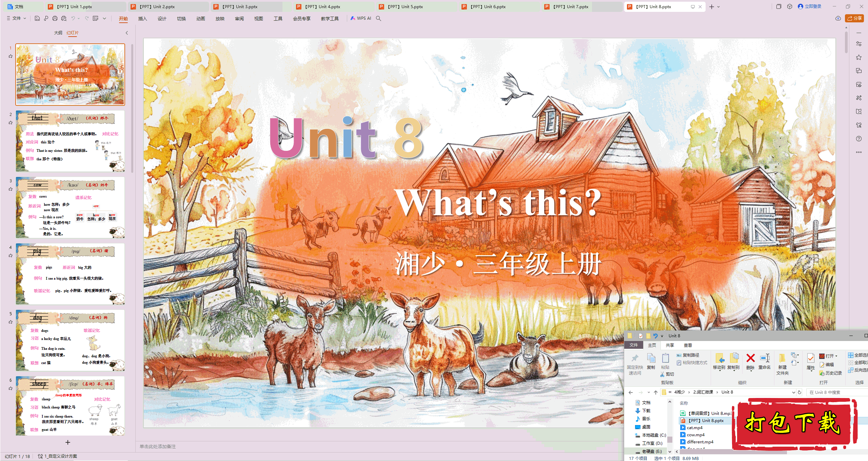Screen dimensions: 868x461
Task: Click Select All in the Explorer ribbon
Action: [x=857, y=355]
